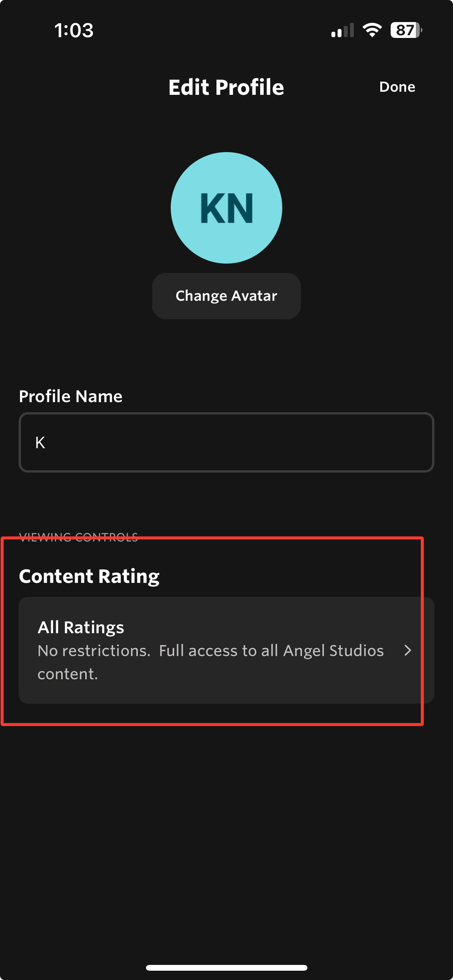Tap the clock showing 1:03

point(74,30)
